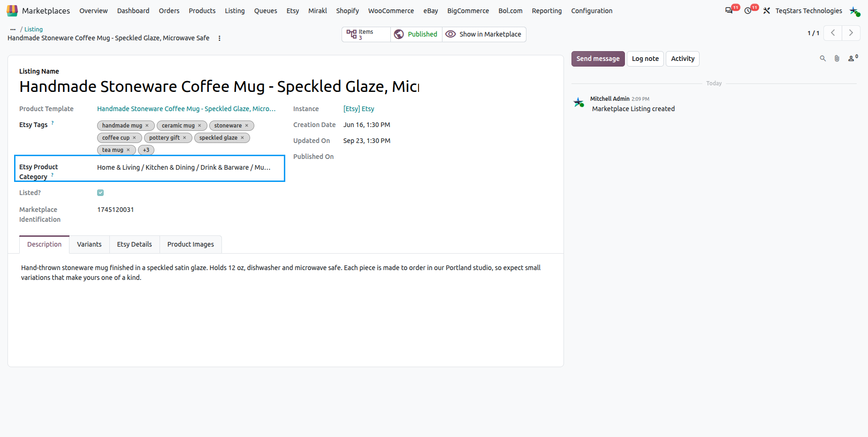Open the Marketplaces app home icon
Viewport: 868px width, 437px height.
pyautogui.click(x=12, y=10)
